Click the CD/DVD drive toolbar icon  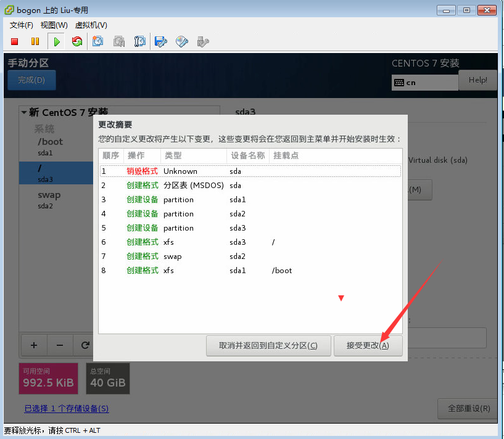pyautogui.click(x=181, y=41)
